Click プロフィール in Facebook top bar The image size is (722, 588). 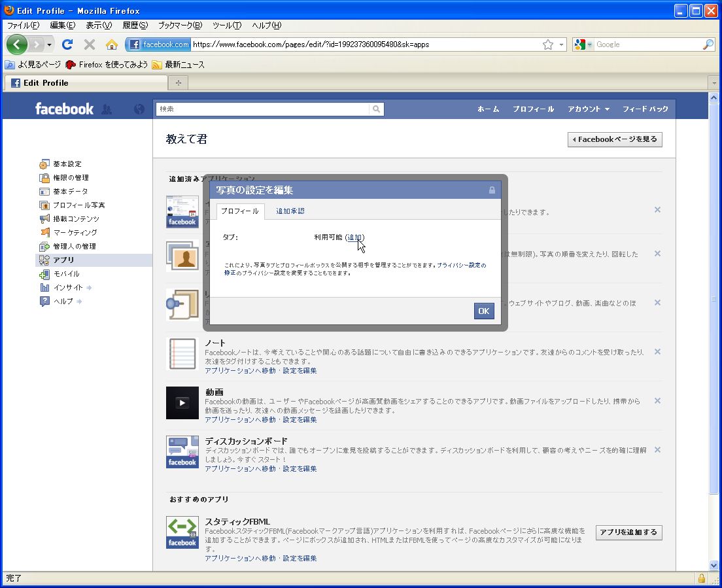pos(533,109)
